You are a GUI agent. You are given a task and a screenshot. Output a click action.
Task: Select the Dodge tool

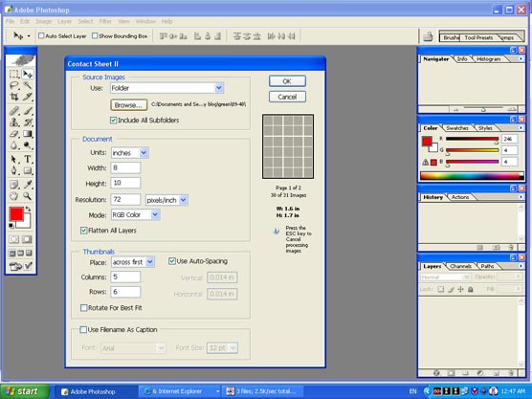(x=28, y=145)
